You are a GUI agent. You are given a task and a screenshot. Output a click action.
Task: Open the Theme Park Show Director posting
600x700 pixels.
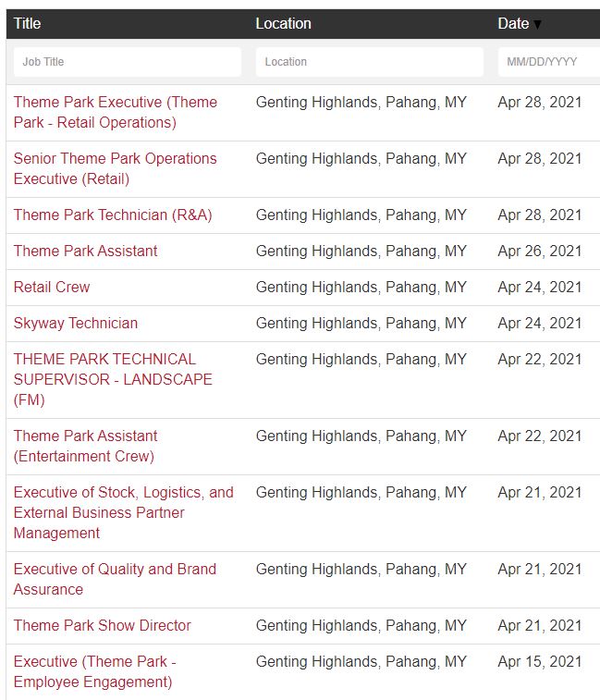point(103,625)
